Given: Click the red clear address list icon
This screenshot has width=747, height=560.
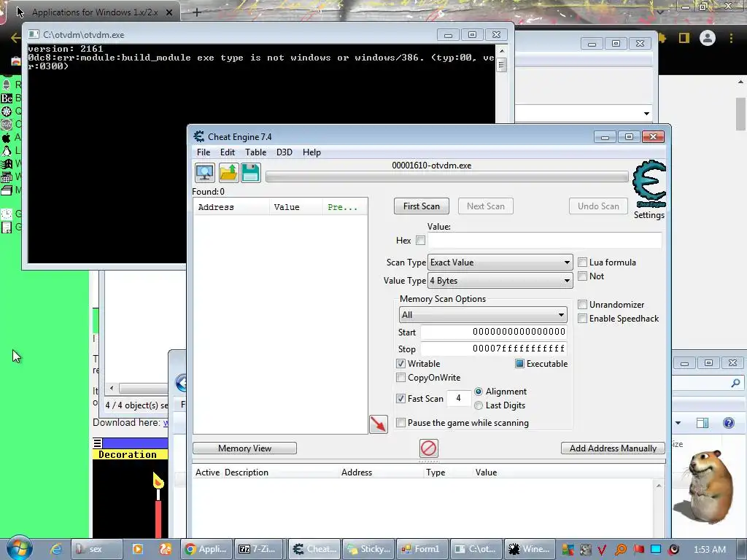Looking at the screenshot, I should pyautogui.click(x=429, y=448).
